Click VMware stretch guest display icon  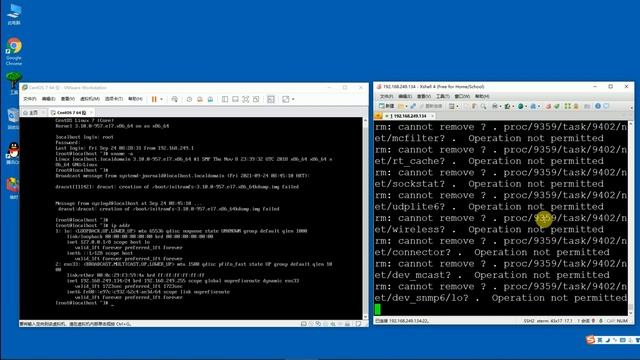pyautogui.click(x=286, y=99)
